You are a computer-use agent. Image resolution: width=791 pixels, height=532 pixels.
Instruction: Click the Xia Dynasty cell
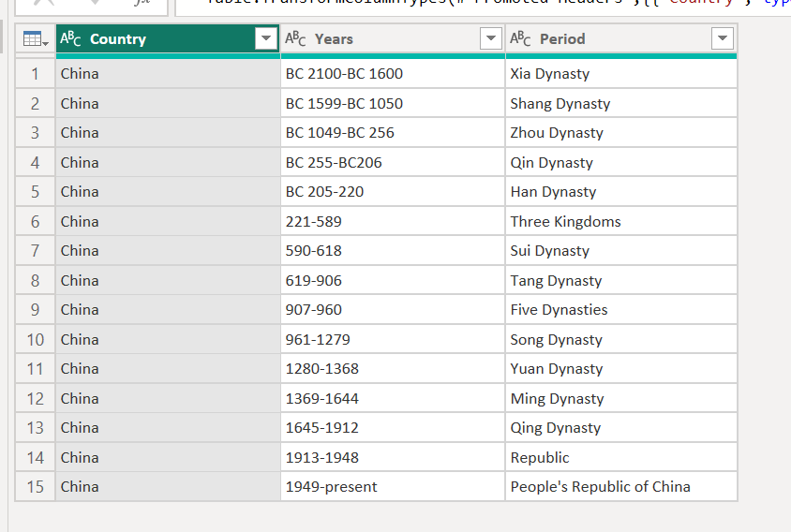[x=621, y=74]
